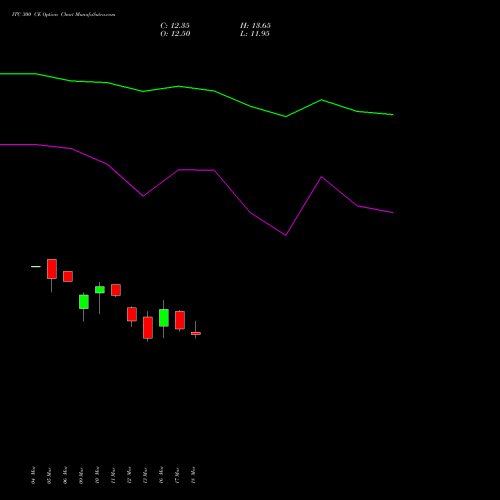Image resolution: width=500 pixels, height=500 pixels.
Task: Click the red candle above 06 Mar
Action: click(68, 276)
